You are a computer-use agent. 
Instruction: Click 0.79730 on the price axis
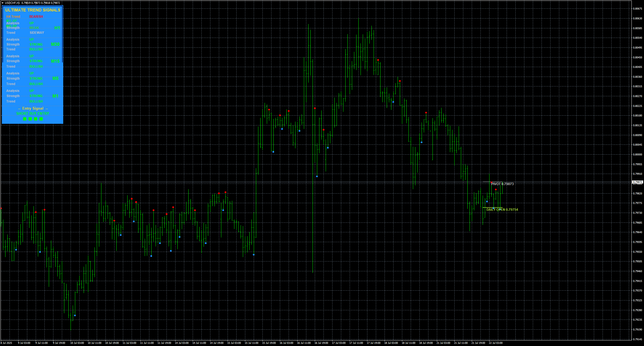coord(638,213)
